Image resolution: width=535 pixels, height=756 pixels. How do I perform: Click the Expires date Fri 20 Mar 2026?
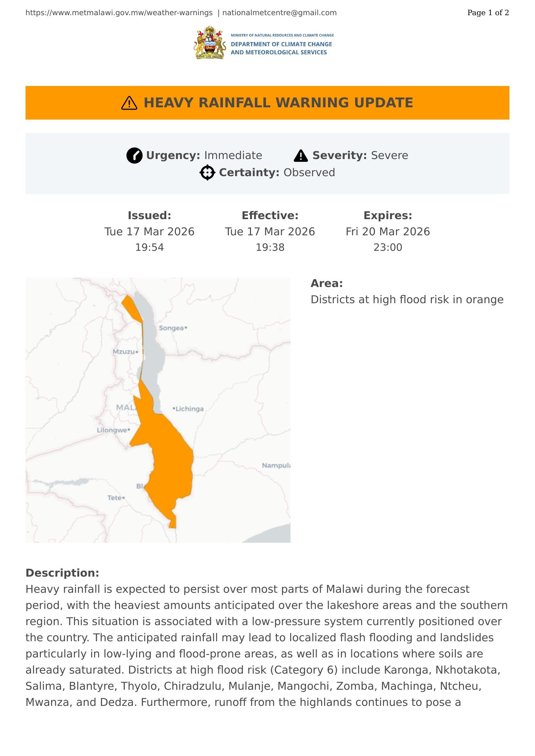(x=388, y=231)
